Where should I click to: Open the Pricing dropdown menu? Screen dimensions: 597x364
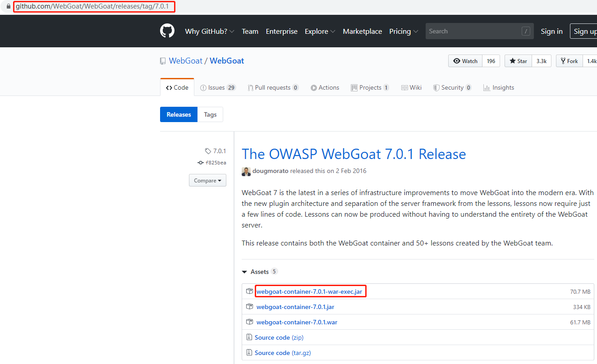(x=404, y=31)
